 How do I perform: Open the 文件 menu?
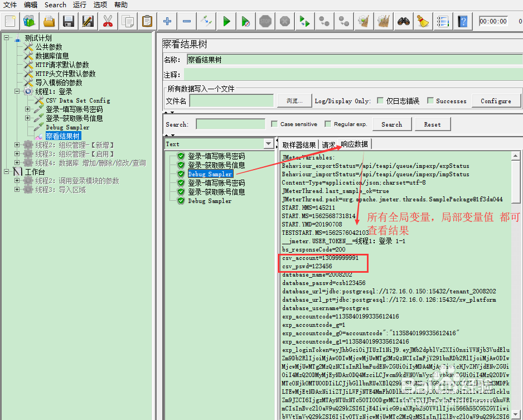[x=10, y=4]
